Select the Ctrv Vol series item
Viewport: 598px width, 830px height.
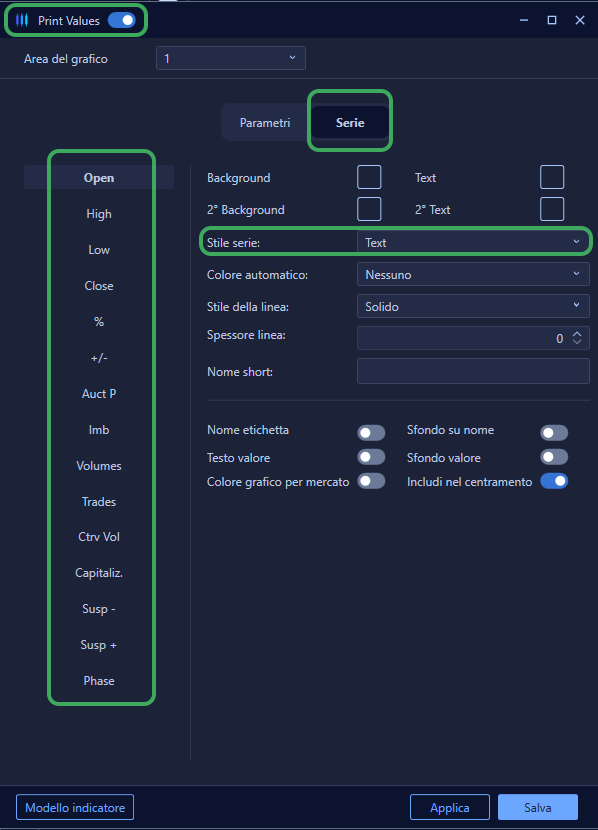[99, 537]
